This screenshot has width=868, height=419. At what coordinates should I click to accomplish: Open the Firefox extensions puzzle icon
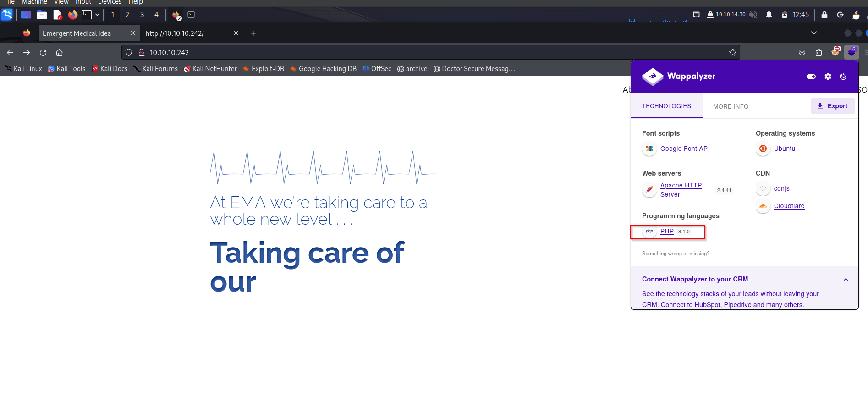tap(819, 52)
